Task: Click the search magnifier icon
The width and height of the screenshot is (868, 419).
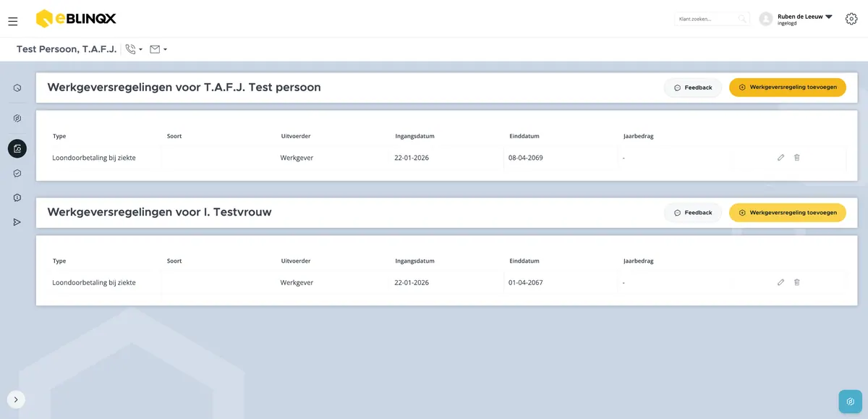Action: coord(741,19)
